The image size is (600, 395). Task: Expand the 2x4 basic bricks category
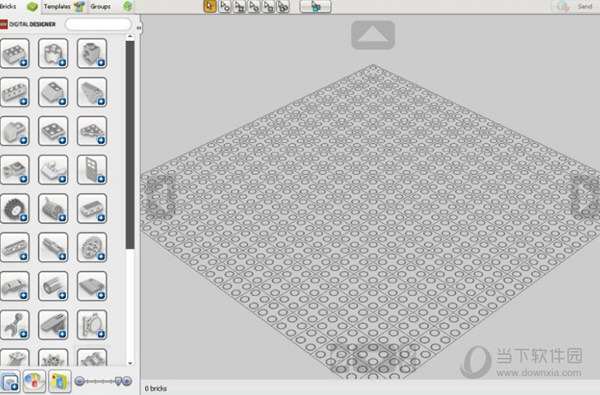point(15,53)
